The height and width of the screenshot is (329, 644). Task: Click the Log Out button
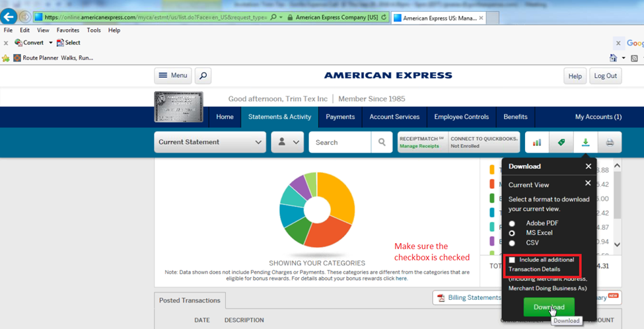point(606,76)
